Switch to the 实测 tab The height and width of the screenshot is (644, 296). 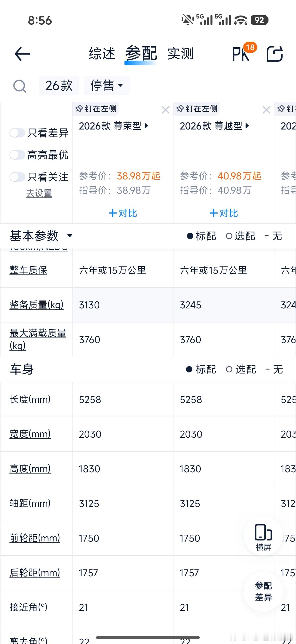coord(181,54)
